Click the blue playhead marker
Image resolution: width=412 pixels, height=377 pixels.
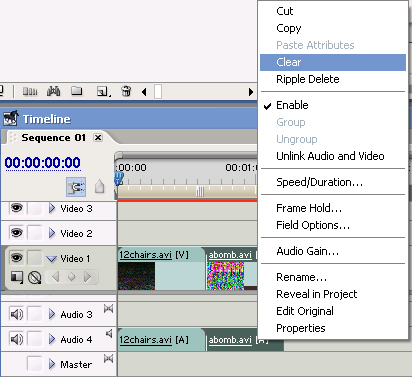(119, 178)
